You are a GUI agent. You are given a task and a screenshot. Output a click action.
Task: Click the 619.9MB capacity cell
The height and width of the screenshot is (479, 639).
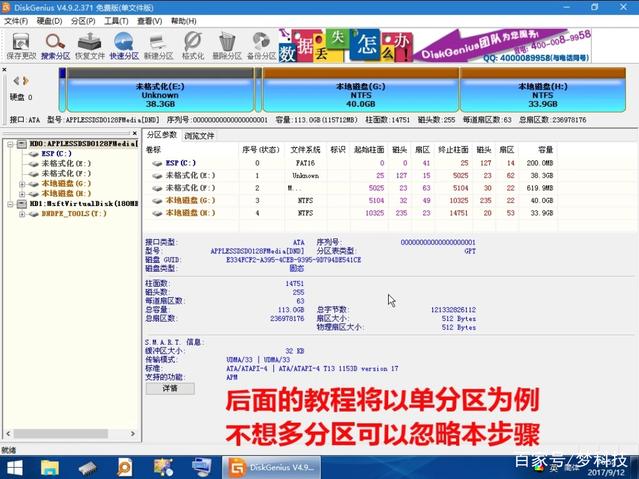(x=540, y=188)
